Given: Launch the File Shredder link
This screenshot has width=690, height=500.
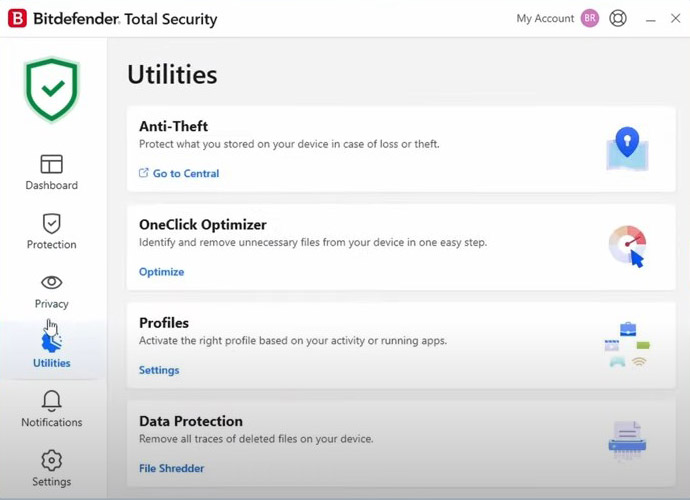Looking at the screenshot, I should (171, 468).
